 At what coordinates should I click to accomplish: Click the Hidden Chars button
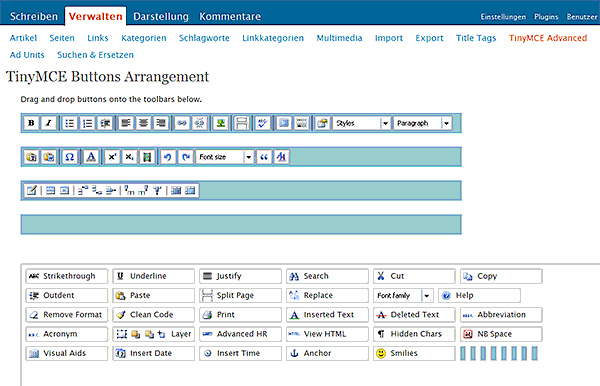414,334
